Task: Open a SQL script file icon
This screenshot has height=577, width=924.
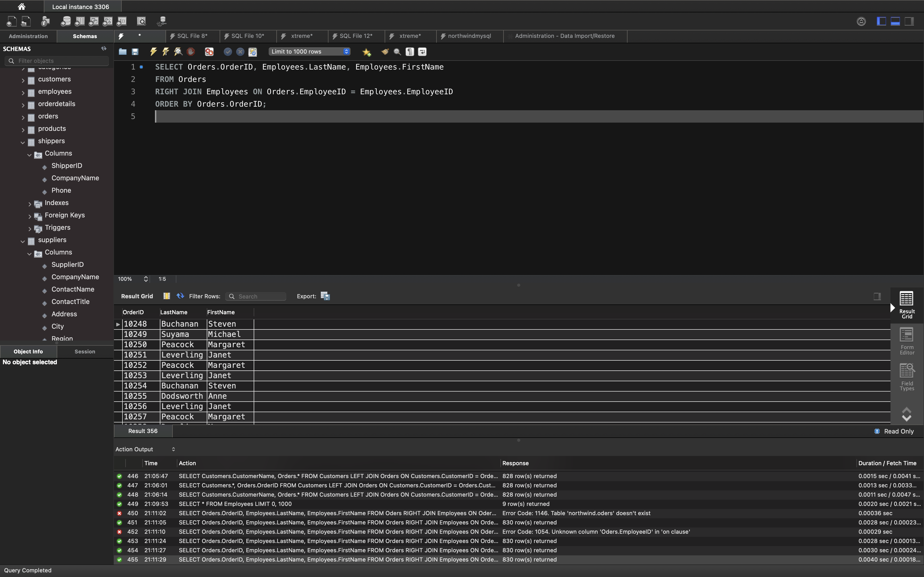Action: coord(122,52)
